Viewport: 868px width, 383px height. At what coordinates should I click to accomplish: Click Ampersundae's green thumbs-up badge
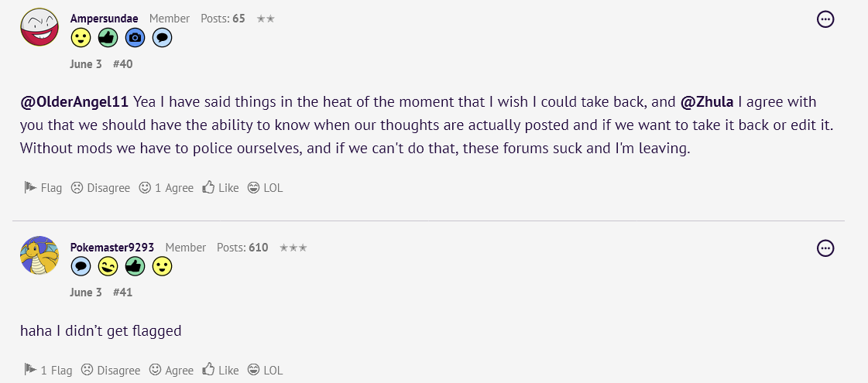(x=108, y=37)
